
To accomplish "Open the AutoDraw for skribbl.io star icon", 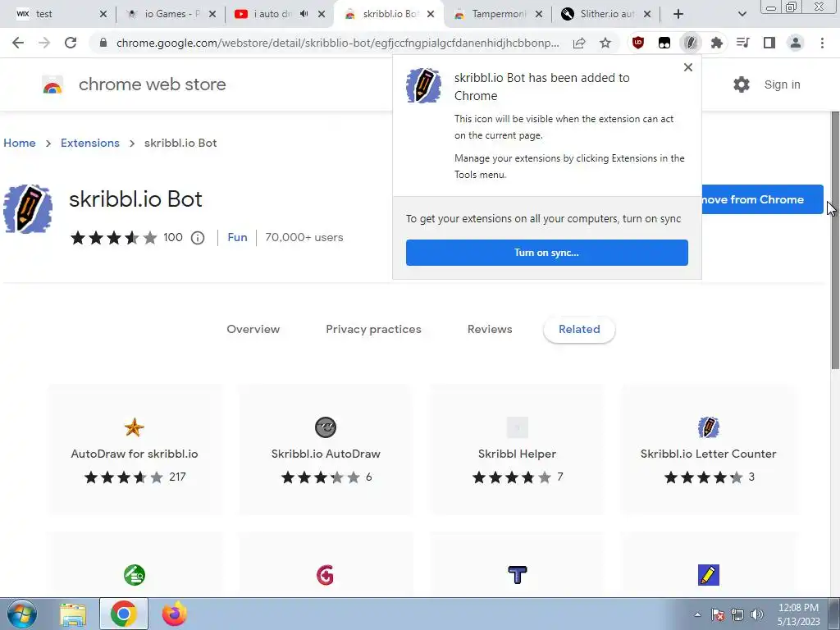I will tap(134, 427).
